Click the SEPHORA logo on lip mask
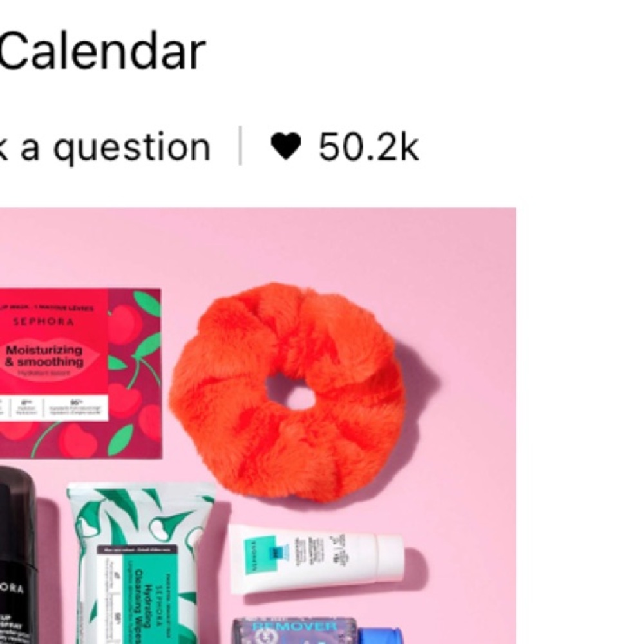The image size is (644, 644). pos(44,321)
